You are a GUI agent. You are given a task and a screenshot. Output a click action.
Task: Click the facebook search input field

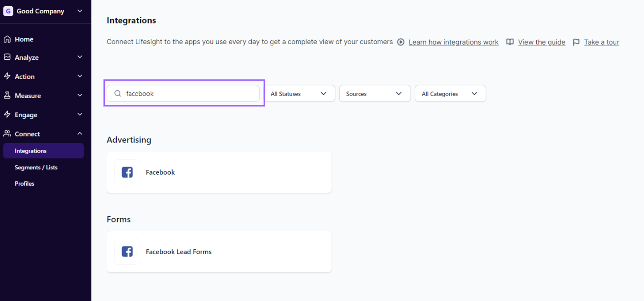tap(191, 94)
